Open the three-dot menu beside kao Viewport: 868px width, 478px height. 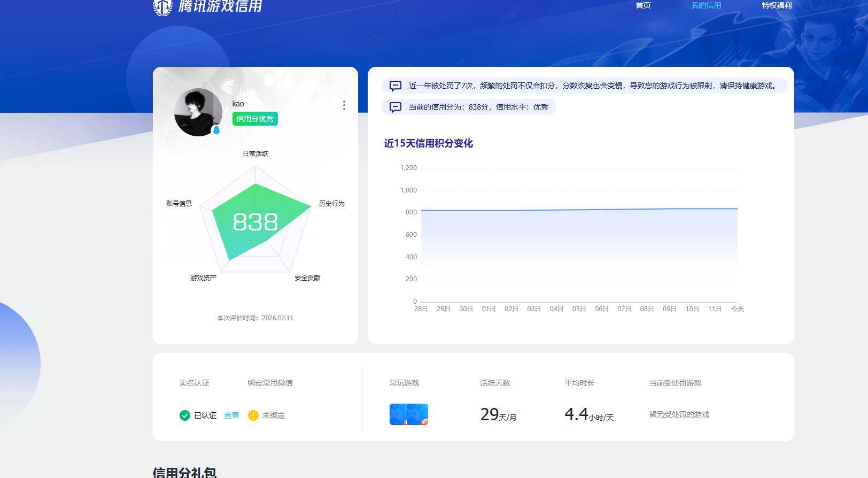coord(344,105)
